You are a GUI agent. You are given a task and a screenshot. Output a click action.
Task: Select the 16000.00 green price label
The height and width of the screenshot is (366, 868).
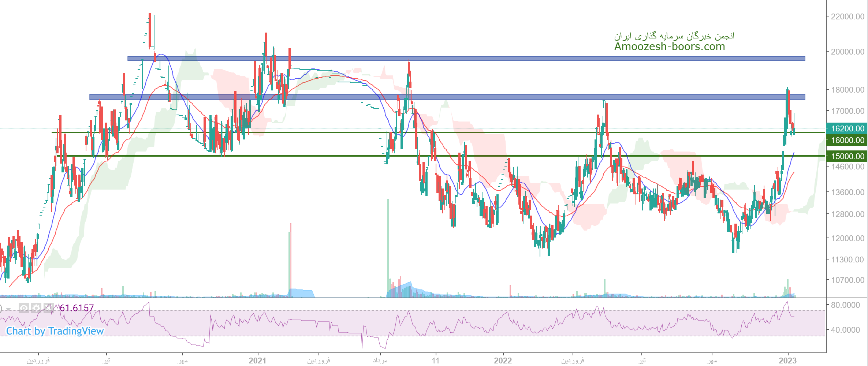[847, 140]
